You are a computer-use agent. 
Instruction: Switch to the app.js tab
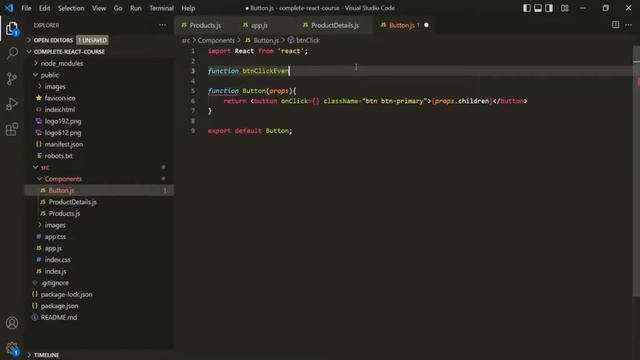[x=259, y=25]
